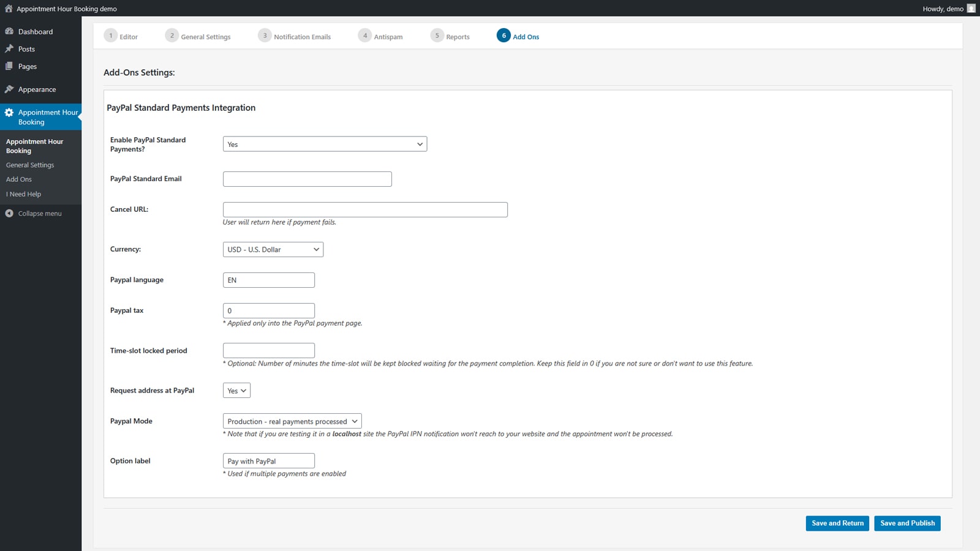Open the Dashboard gauge icon
Image resolution: width=980 pixels, height=551 pixels.
tap(9, 31)
